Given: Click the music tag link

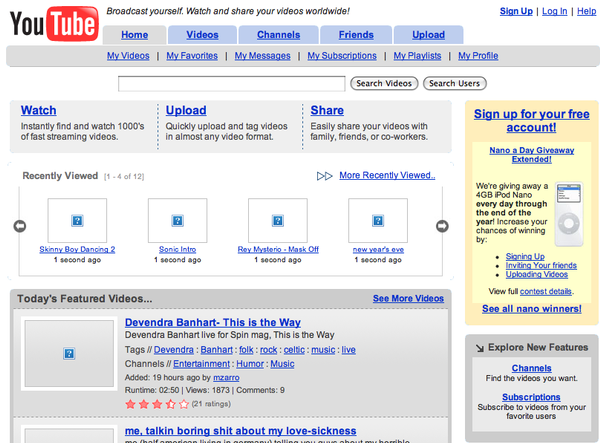Looking at the screenshot, I should pyautogui.click(x=323, y=350).
